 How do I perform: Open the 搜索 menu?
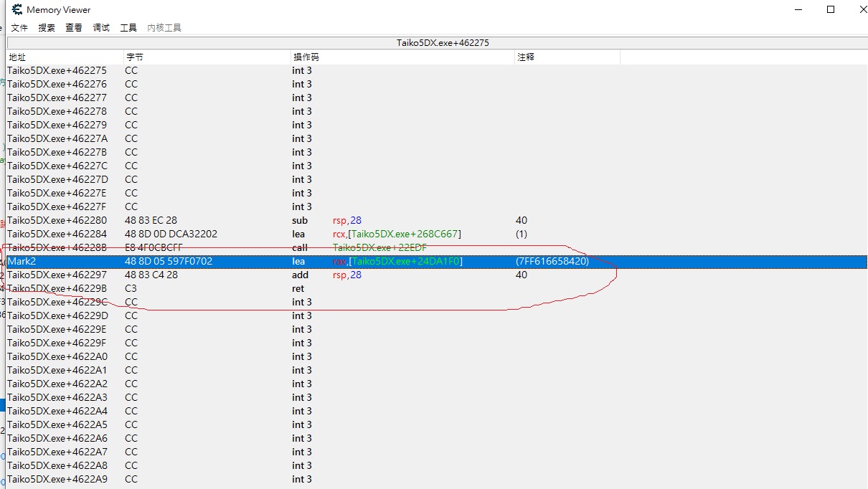tap(47, 28)
